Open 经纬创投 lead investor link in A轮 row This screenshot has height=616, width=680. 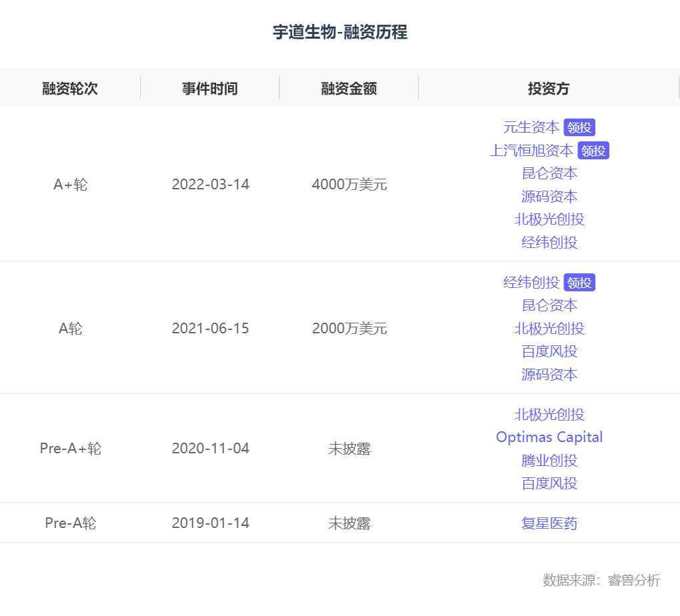coord(531,283)
